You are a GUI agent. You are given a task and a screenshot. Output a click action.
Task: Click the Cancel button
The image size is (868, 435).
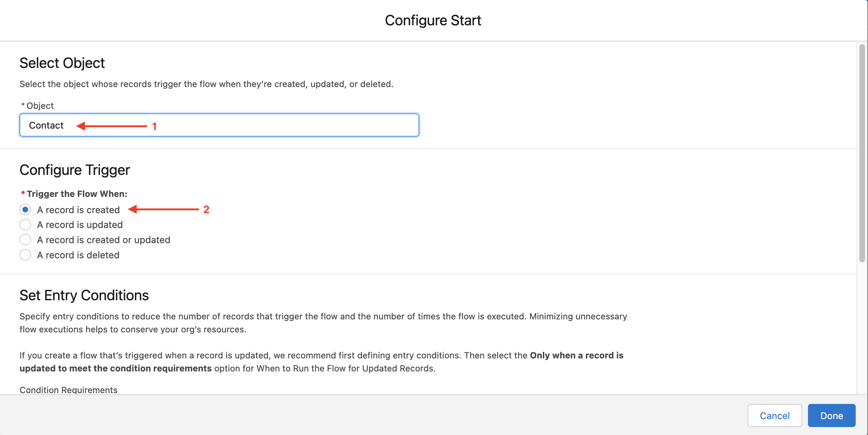point(775,415)
